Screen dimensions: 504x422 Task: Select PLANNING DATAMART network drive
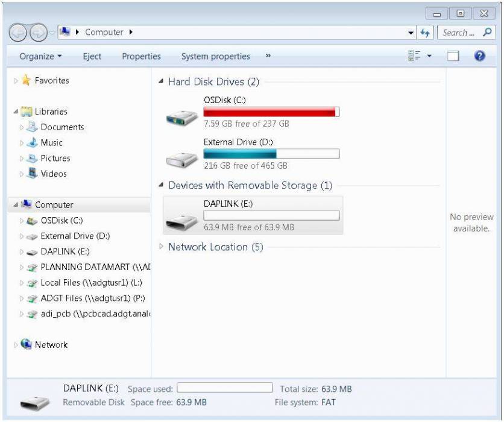(x=95, y=267)
